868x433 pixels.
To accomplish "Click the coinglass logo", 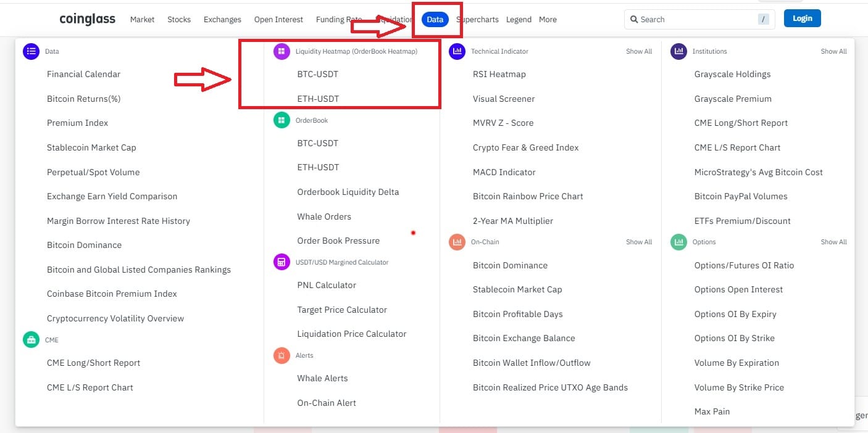I will point(87,19).
